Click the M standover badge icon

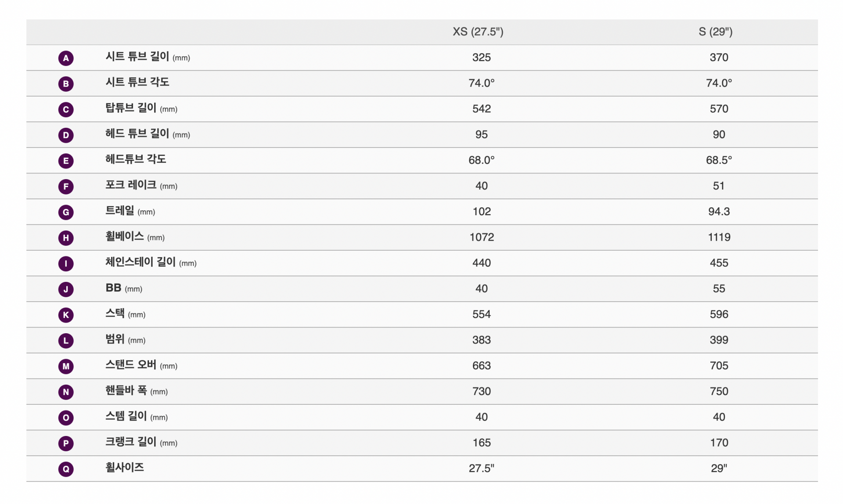click(66, 366)
